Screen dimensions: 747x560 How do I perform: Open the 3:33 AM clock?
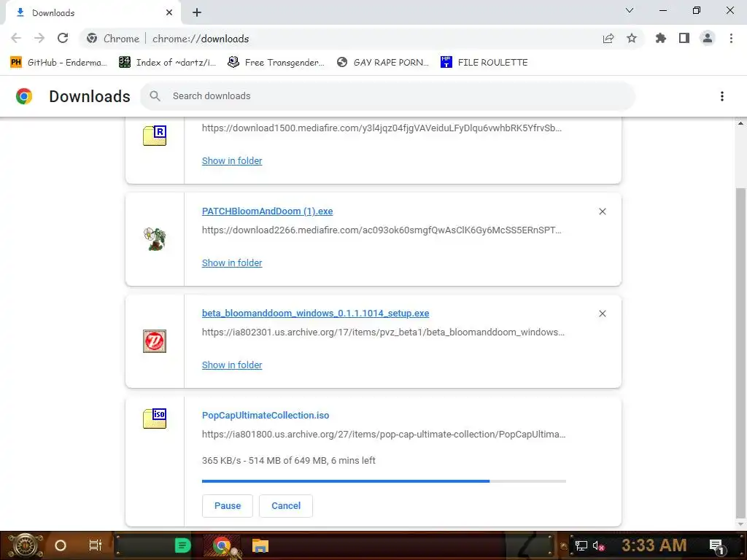pos(654,545)
